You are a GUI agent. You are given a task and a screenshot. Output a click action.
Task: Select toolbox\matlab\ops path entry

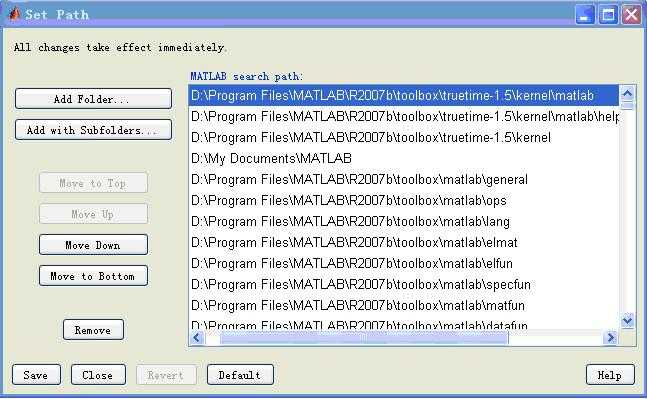(x=404, y=201)
